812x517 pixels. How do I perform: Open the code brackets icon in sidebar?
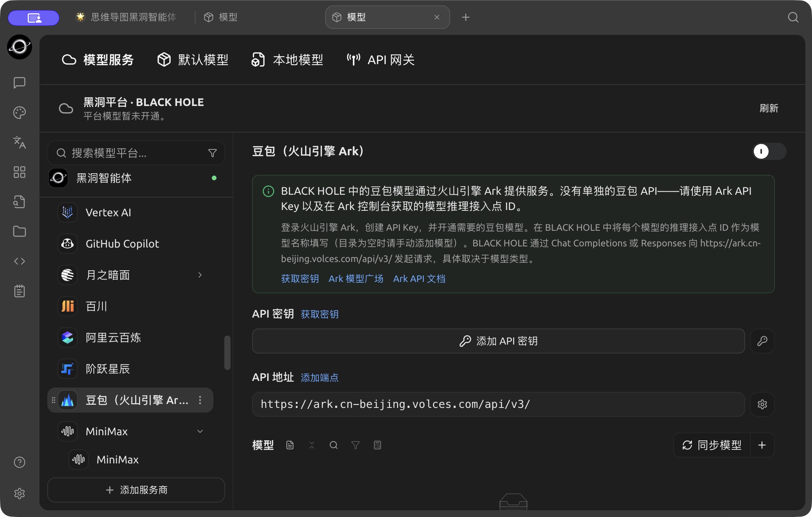point(20,261)
